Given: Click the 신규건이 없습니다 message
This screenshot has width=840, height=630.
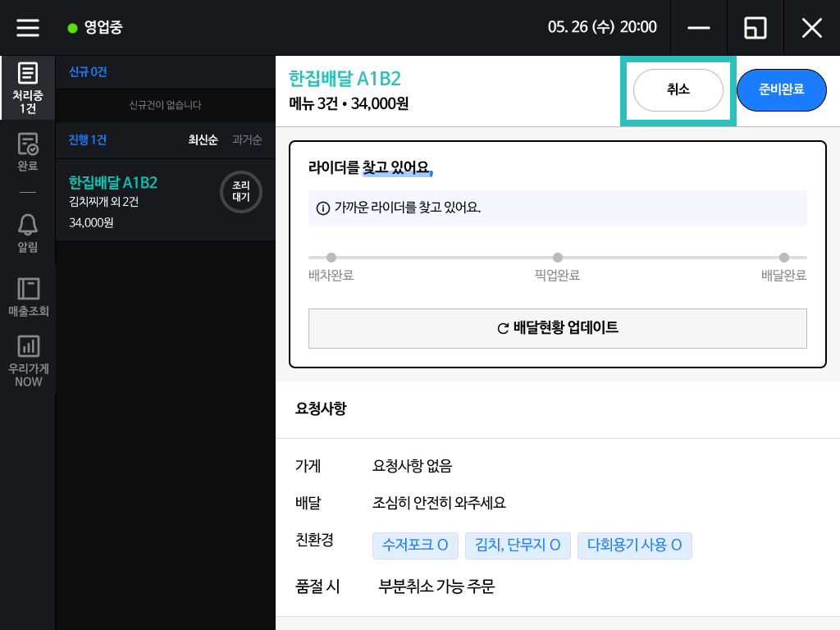Looking at the screenshot, I should point(166,105).
